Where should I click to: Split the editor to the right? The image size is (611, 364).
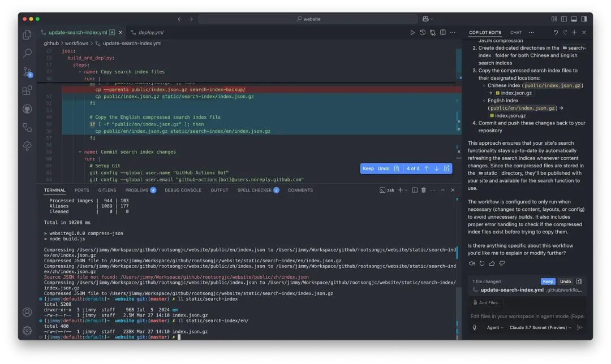point(442,32)
